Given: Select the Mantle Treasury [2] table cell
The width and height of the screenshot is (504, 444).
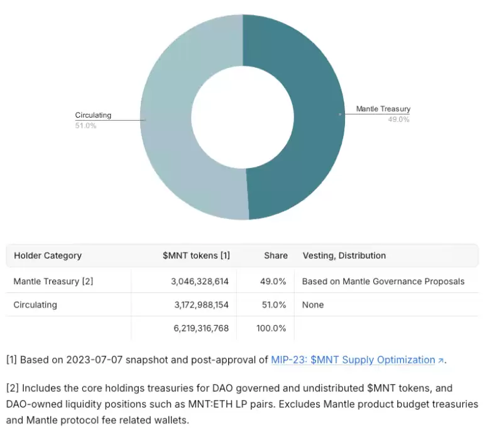Looking at the screenshot, I should pyautogui.click(x=53, y=281).
